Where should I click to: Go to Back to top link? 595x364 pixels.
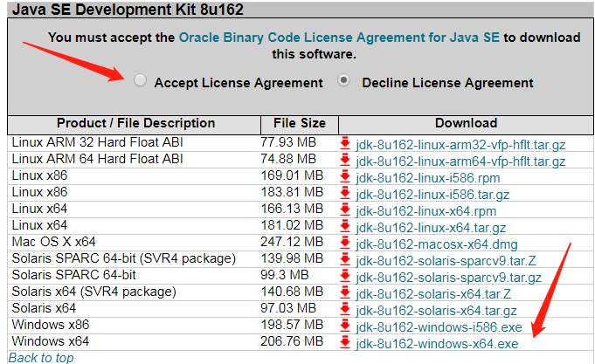click(41, 358)
